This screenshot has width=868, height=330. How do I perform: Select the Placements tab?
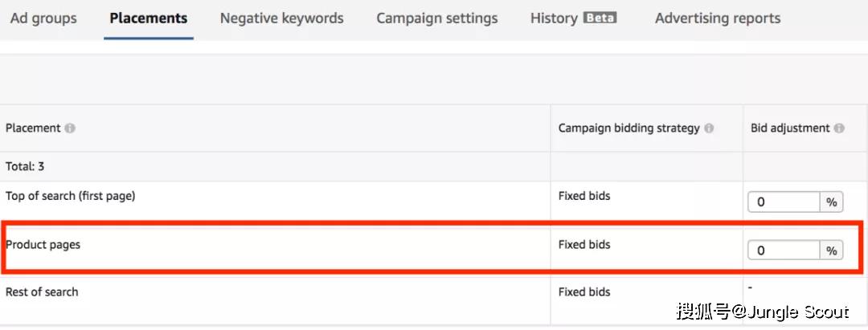pos(149,18)
